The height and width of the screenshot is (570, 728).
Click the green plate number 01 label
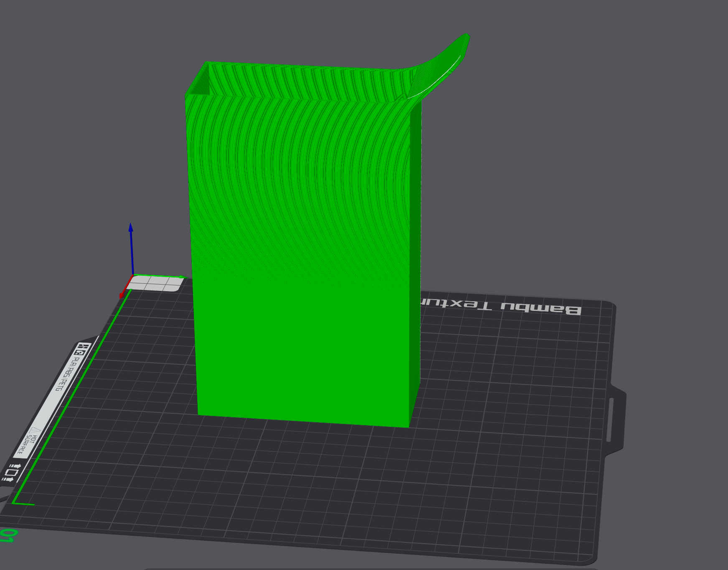(8, 535)
